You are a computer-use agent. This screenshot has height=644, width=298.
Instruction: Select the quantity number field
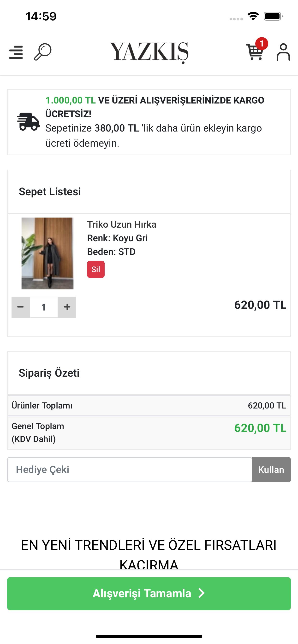(44, 307)
